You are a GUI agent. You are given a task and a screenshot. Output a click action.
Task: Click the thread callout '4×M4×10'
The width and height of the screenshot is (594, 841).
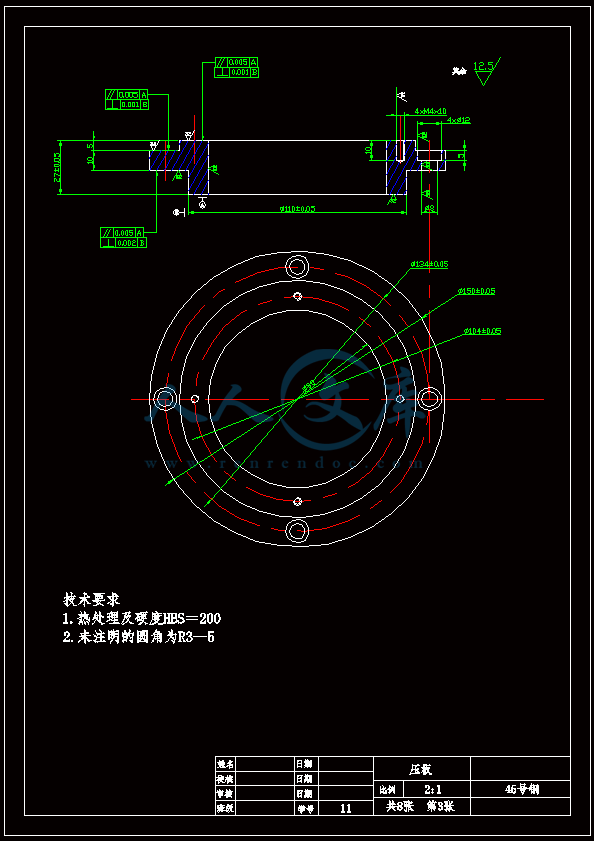[x=430, y=111]
